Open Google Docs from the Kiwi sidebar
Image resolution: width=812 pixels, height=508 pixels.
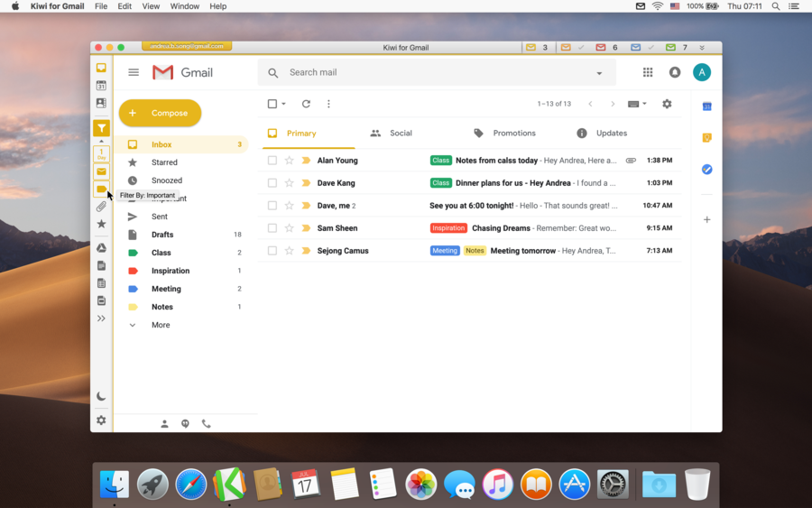101,265
